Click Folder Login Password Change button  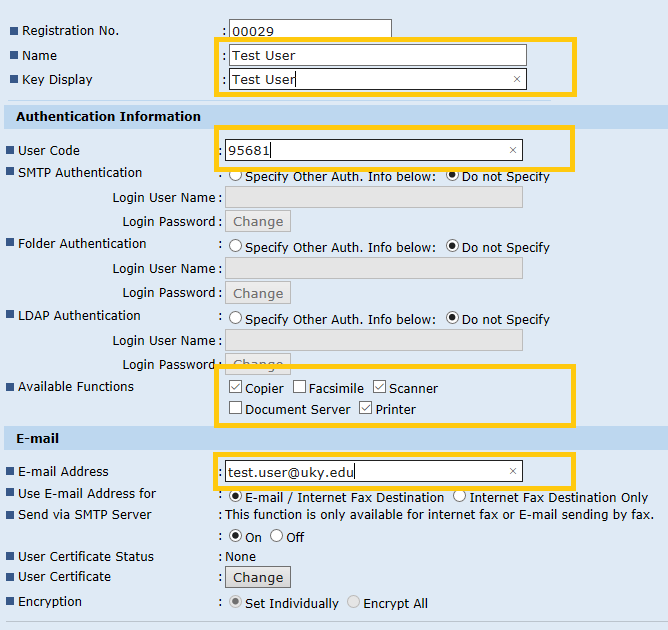258,293
